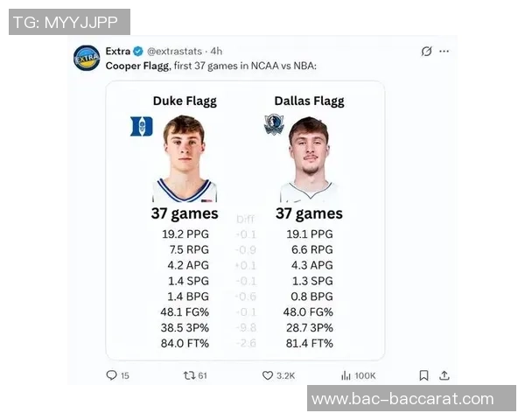Open the three-dot more options menu

(x=444, y=52)
